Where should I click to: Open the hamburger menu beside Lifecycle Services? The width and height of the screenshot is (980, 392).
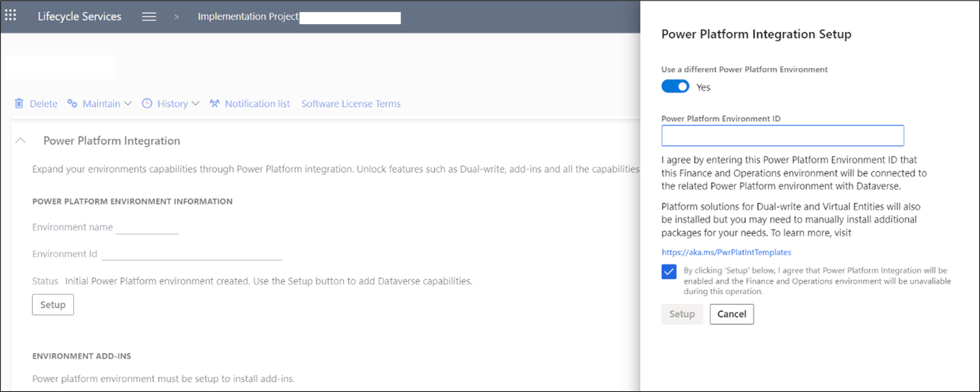click(x=149, y=17)
